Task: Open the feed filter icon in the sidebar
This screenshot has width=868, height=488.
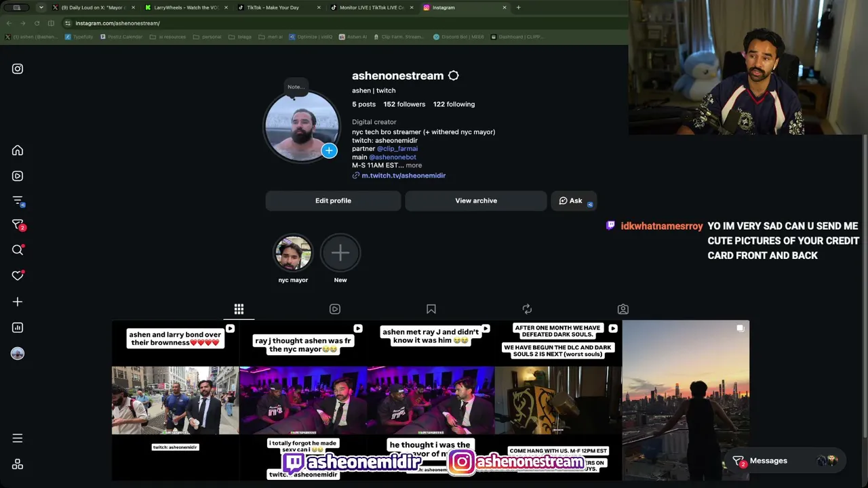Action: (x=18, y=201)
